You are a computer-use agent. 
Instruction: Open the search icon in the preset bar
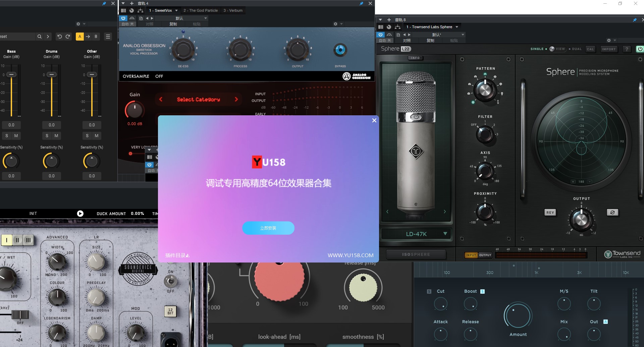tap(40, 37)
